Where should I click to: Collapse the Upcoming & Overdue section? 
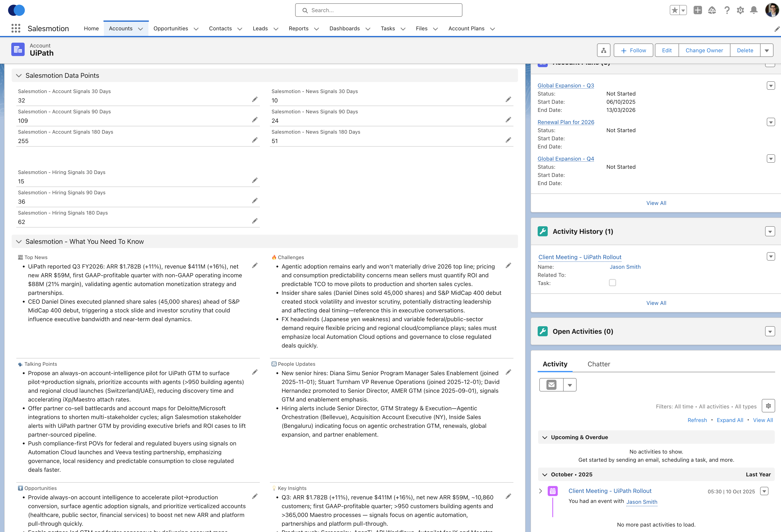point(545,437)
